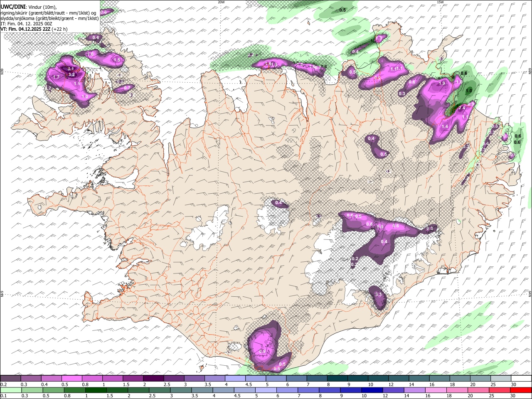Click the medium green 0.5 swatch, lower legend row
The width and height of the screenshot is (532, 399).
pyautogui.click(x=53, y=390)
